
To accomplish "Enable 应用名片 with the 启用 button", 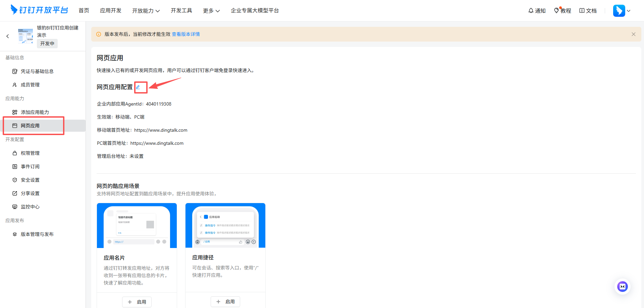I will (137, 302).
